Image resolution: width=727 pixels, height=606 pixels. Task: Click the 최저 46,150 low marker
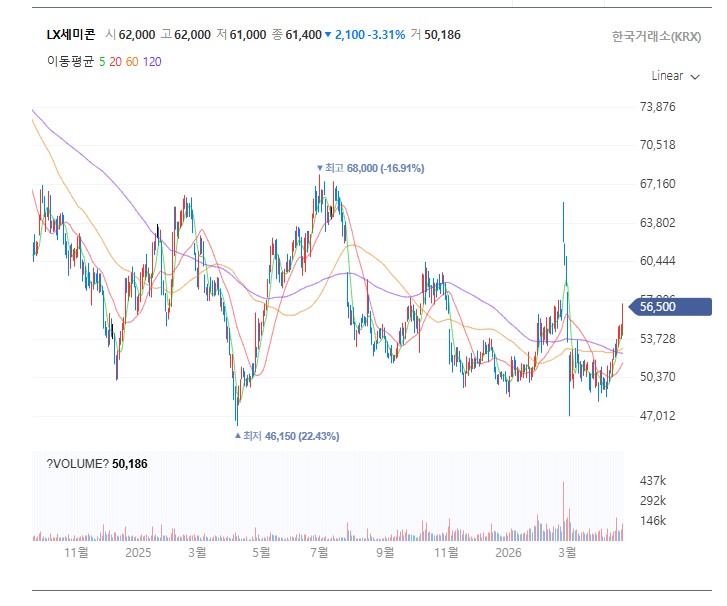[287, 436]
